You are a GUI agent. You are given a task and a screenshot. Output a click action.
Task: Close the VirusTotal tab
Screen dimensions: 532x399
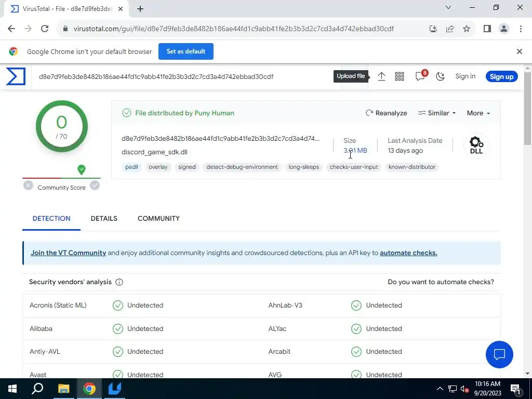121,9
